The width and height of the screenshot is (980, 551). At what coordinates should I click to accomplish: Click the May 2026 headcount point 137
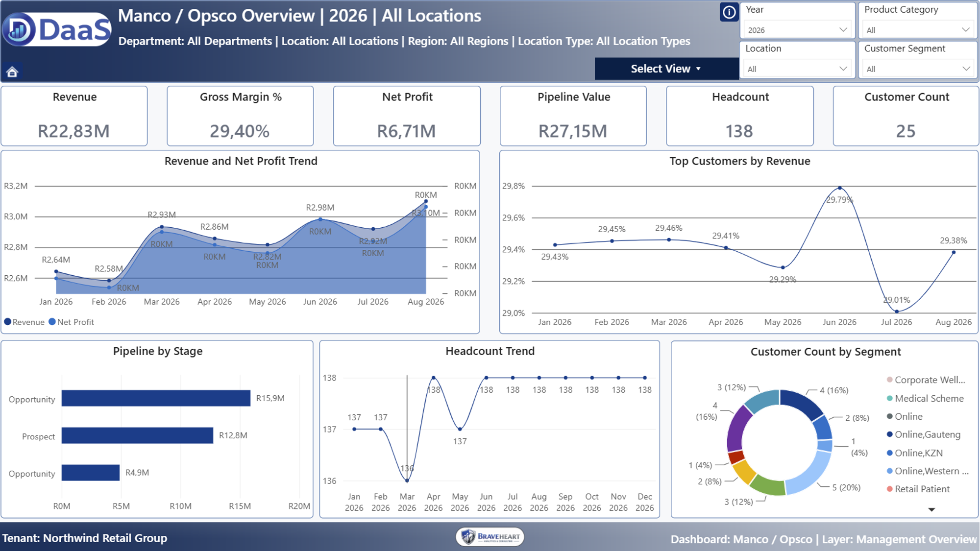tap(460, 429)
